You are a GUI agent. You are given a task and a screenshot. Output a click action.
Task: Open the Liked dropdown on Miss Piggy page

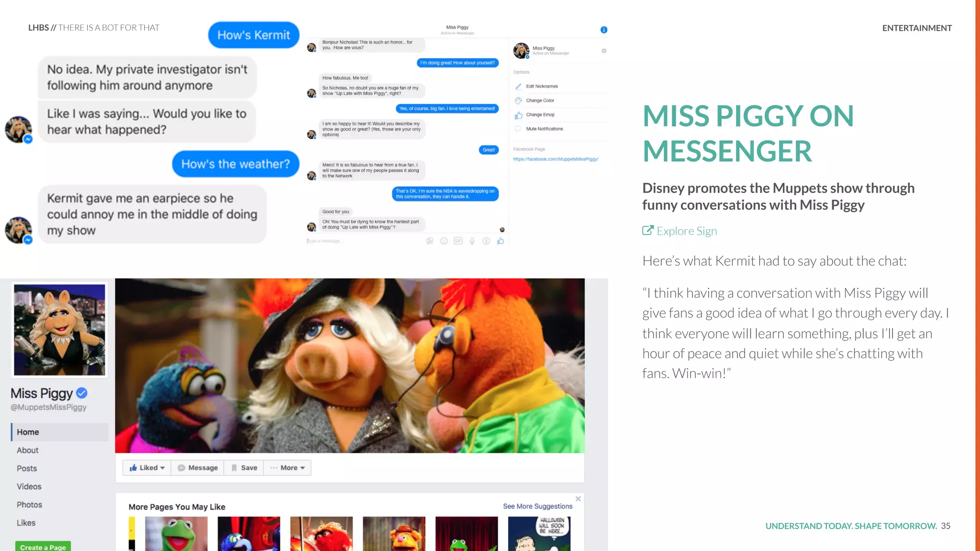(147, 468)
